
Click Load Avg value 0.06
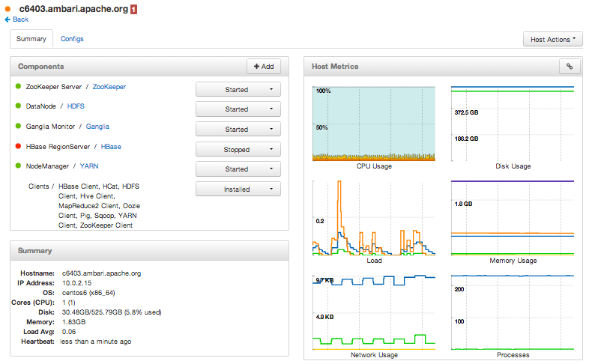[x=69, y=332]
